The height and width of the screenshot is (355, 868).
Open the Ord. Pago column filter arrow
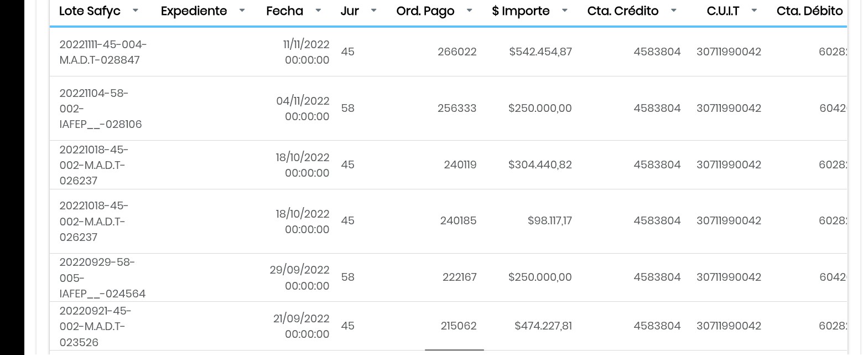click(469, 11)
